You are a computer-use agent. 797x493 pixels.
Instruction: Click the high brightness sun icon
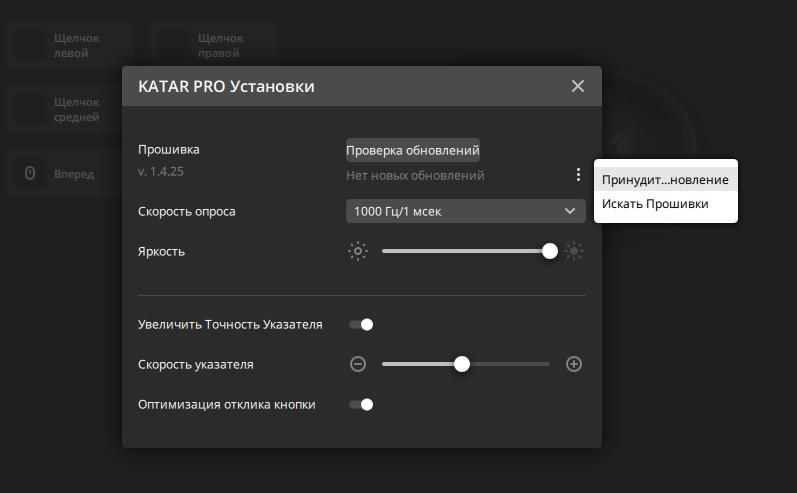coord(574,251)
